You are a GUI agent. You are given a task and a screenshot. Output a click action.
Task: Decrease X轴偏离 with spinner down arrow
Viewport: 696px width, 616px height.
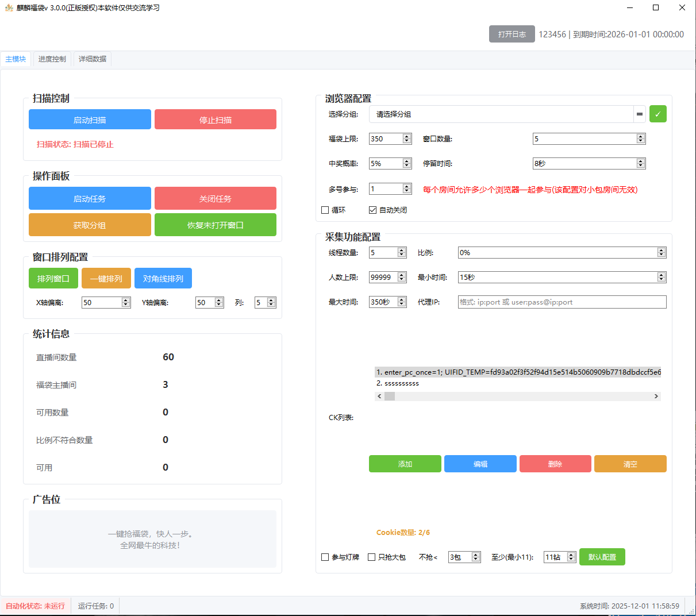point(126,305)
